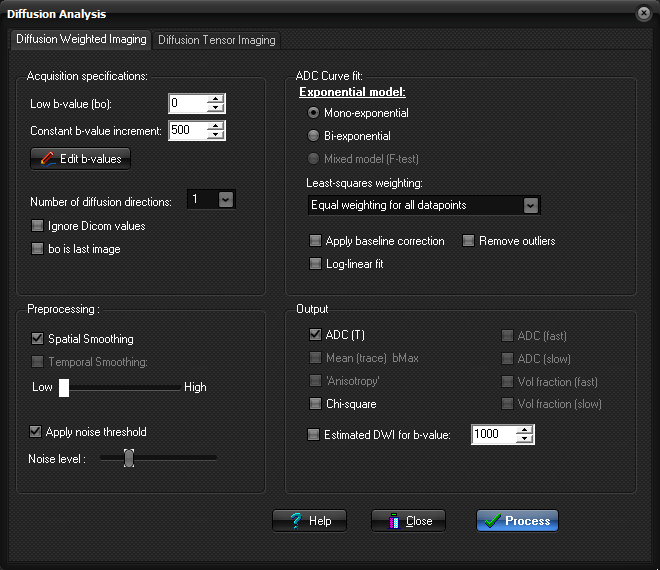
Task: Increase the Low b-value with up arrow
Action: tap(215, 98)
